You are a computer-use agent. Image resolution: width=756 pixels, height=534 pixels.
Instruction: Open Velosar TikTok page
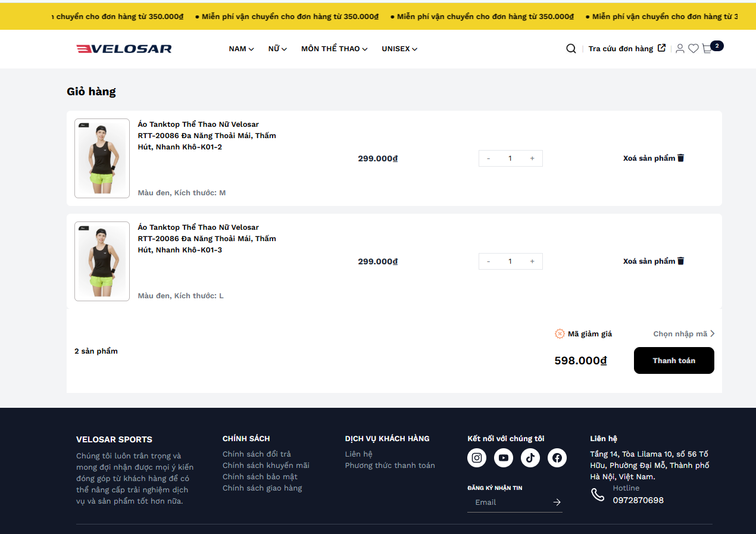coord(530,458)
